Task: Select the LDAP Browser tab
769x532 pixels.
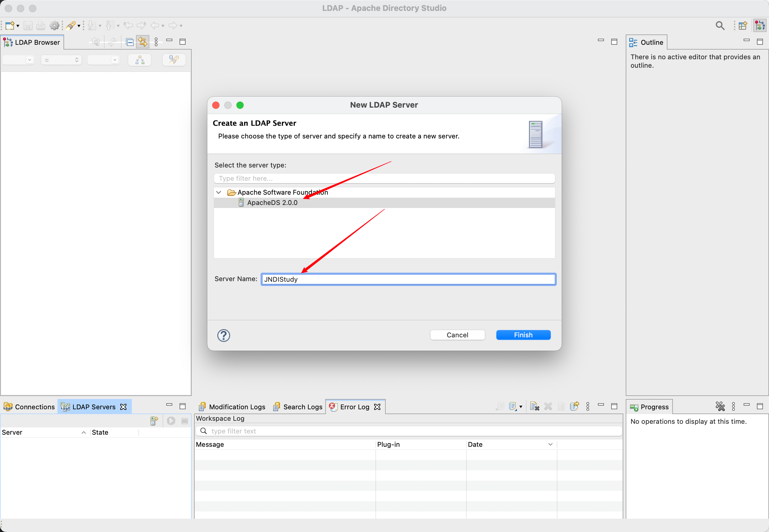Action: pos(32,42)
